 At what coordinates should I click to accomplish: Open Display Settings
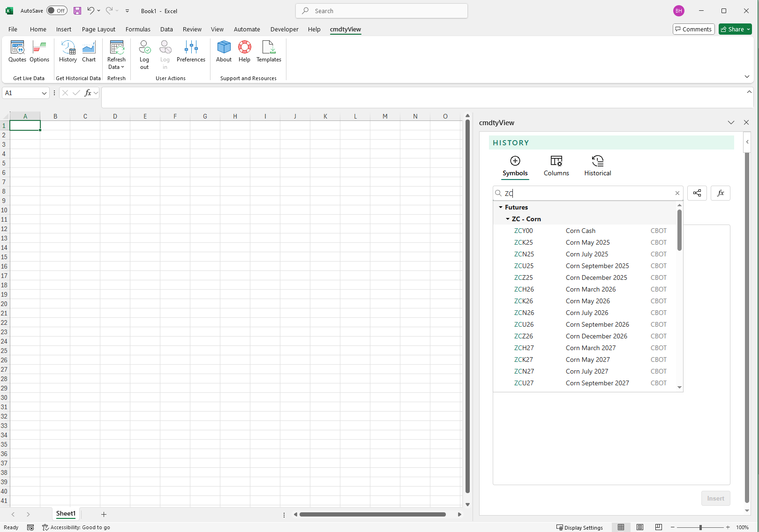[579, 527]
